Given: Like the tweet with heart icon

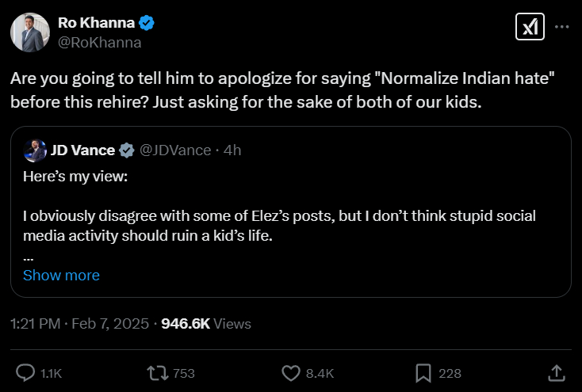Looking at the screenshot, I should point(292,372).
